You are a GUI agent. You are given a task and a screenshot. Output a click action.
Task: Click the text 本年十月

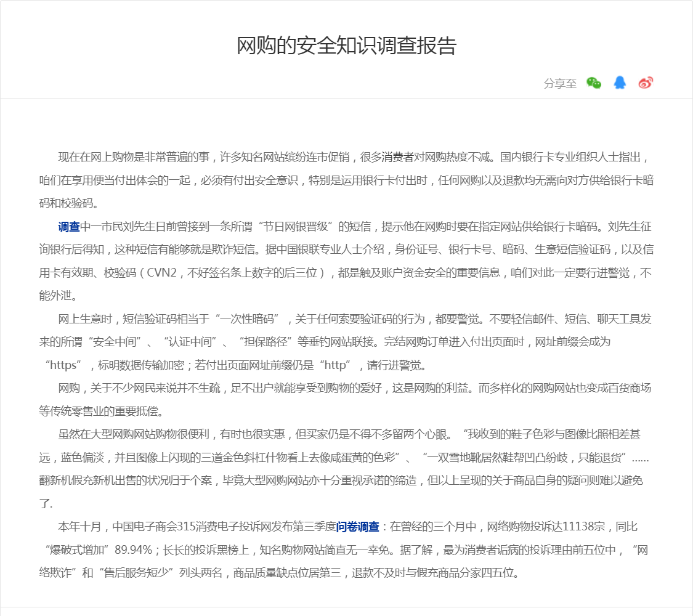[x=79, y=527]
